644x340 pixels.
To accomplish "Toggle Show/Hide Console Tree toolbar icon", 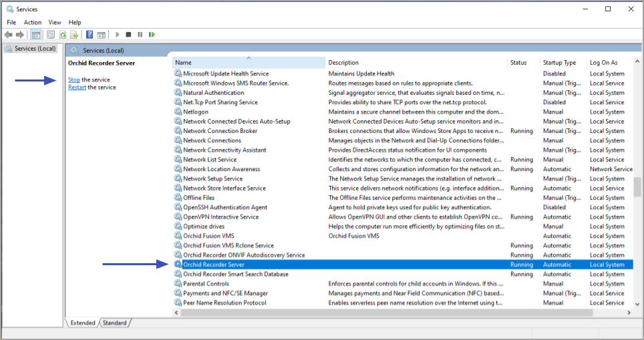I will point(35,35).
